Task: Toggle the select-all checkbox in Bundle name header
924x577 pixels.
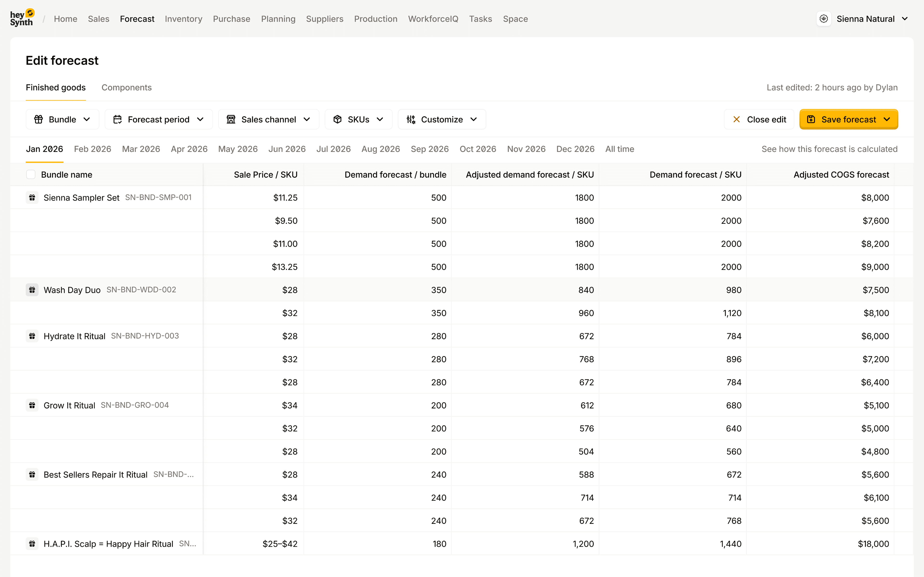Action: point(31,174)
